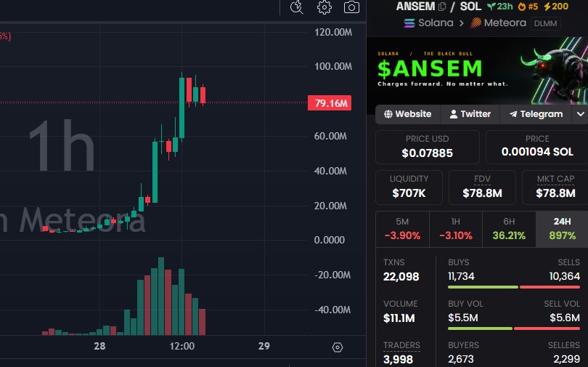Click the quick search lightning magnifier icon
588x367 pixels.
pos(297,7)
